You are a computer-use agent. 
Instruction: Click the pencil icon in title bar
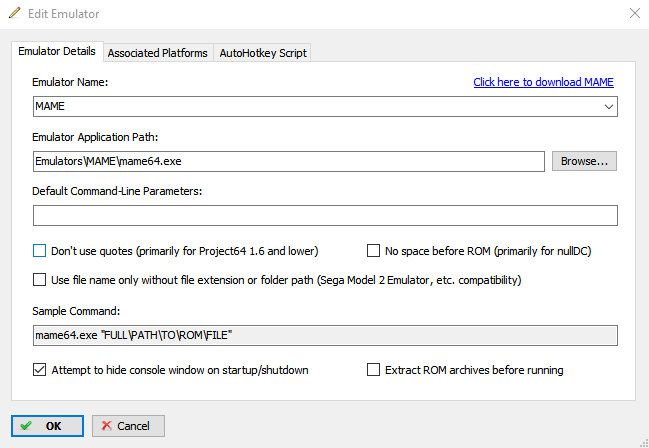pos(14,13)
